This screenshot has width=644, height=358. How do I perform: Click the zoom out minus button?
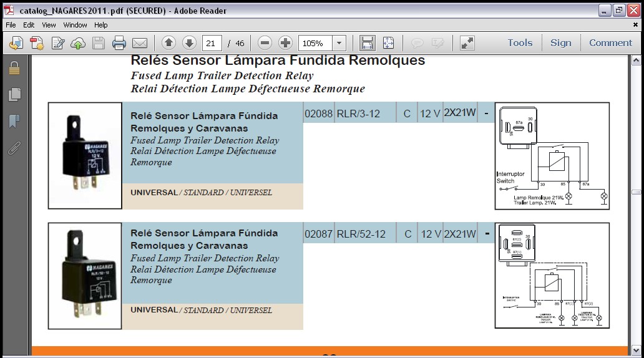pos(265,43)
